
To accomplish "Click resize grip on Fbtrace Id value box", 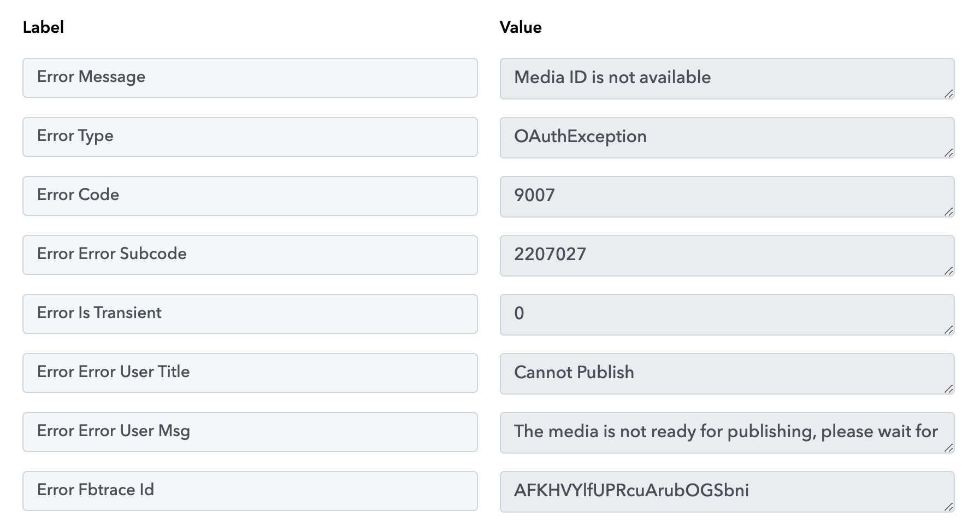I will tap(949, 507).
